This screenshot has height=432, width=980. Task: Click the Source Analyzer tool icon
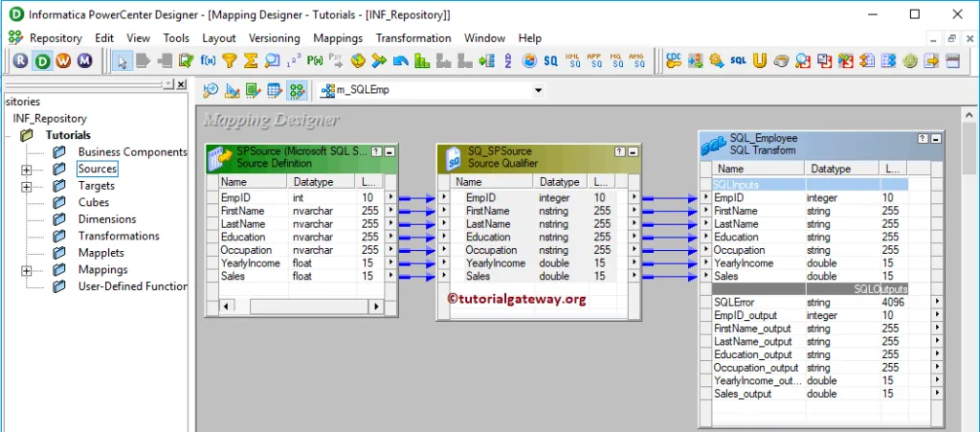pyautogui.click(x=211, y=91)
